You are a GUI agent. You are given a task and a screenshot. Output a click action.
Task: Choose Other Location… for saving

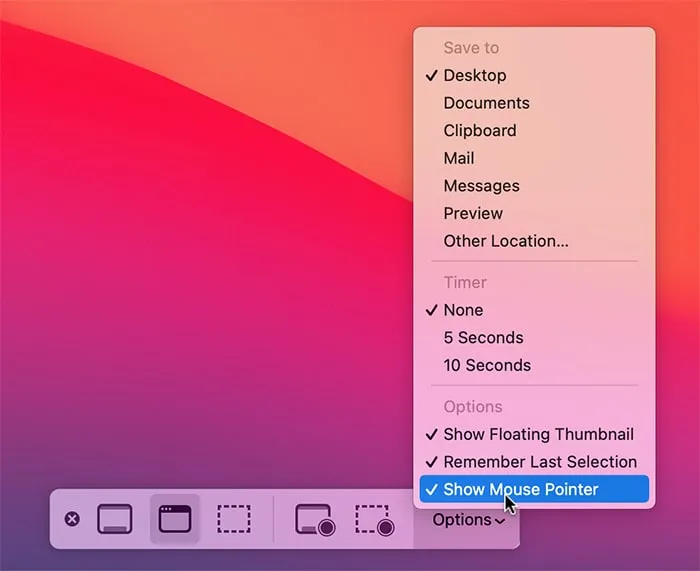click(x=505, y=241)
